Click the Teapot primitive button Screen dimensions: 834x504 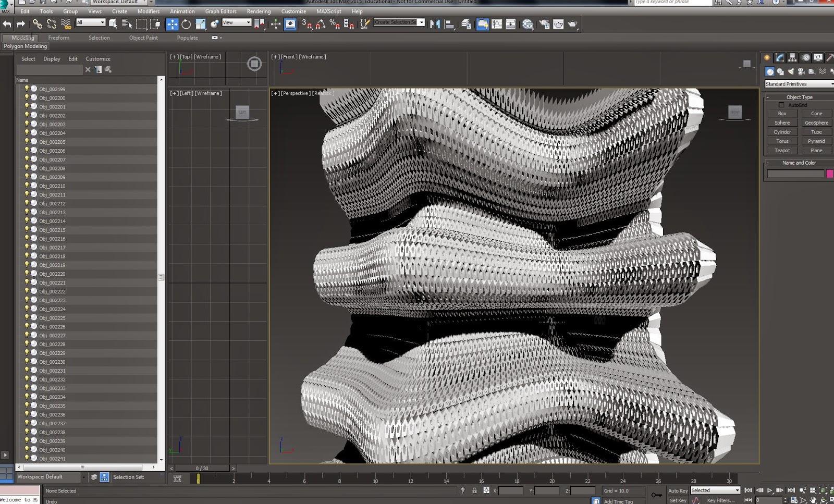coord(782,151)
